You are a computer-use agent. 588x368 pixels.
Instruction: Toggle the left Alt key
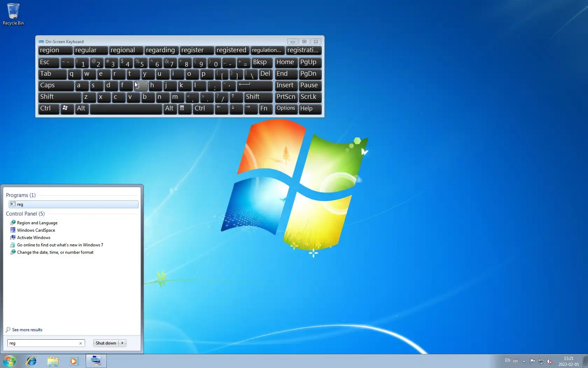point(82,109)
